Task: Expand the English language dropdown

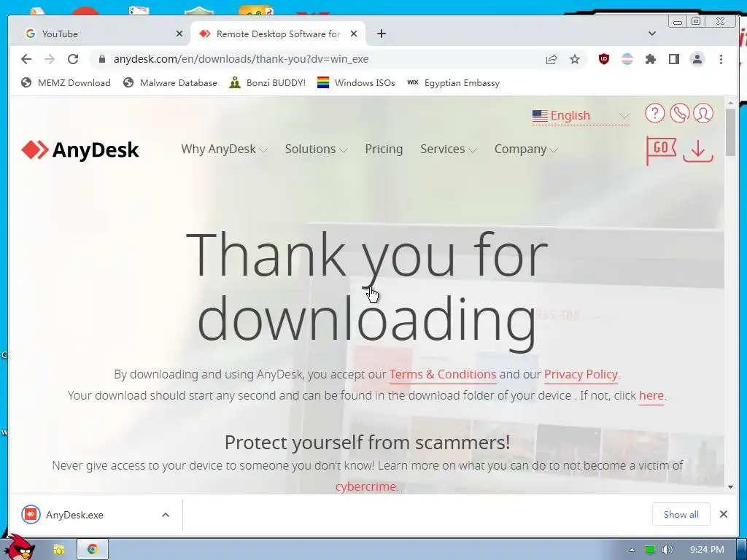Action: (581, 116)
